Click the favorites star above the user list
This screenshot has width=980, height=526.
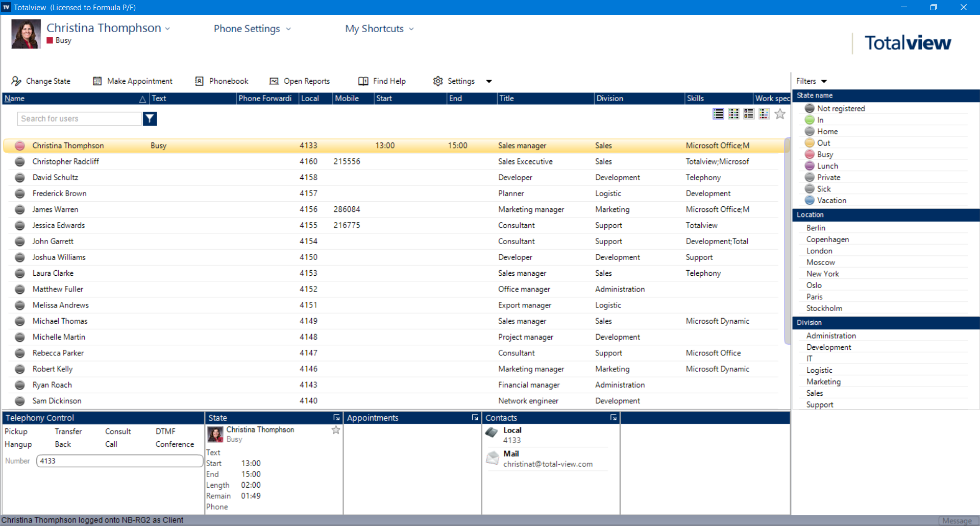pyautogui.click(x=780, y=114)
